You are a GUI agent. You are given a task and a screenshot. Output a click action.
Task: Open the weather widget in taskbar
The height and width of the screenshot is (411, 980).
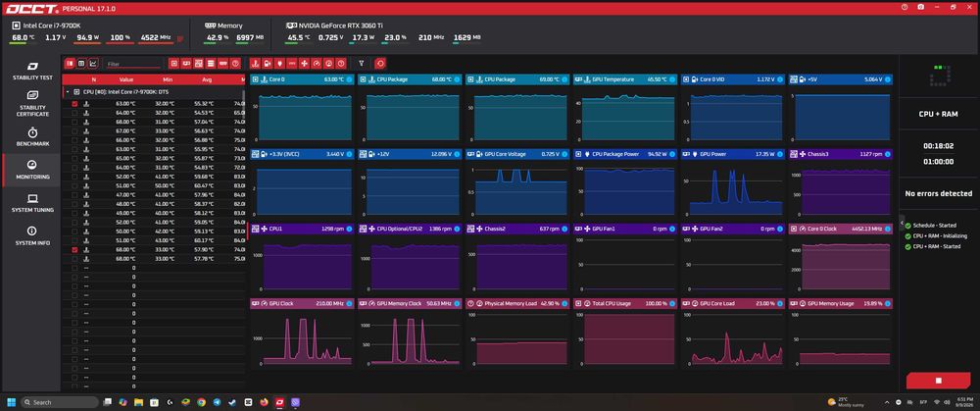[x=846, y=401]
